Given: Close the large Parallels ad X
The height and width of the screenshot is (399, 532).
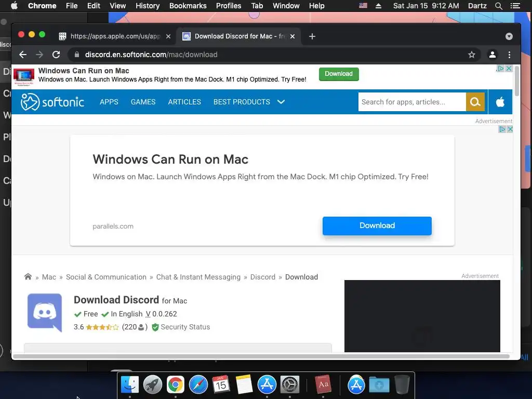Looking at the screenshot, I should pyautogui.click(x=510, y=129).
